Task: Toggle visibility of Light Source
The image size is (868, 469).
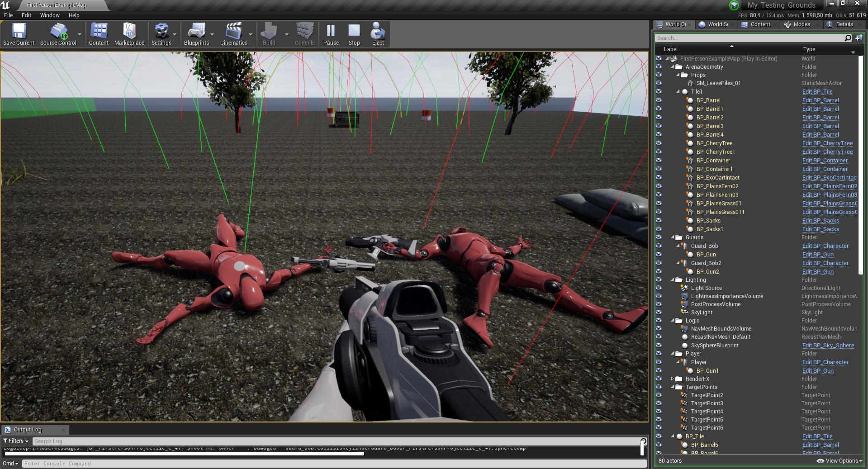Action: (x=659, y=288)
